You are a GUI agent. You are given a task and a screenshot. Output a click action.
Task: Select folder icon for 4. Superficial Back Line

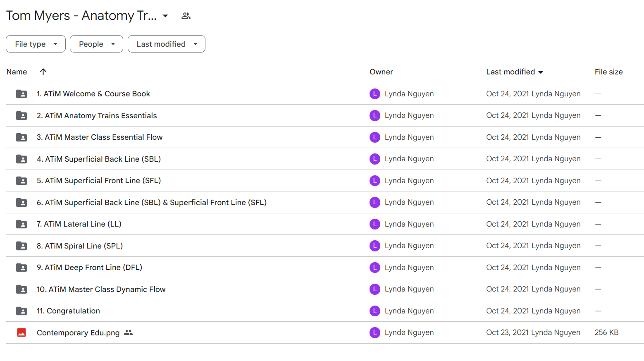21,159
